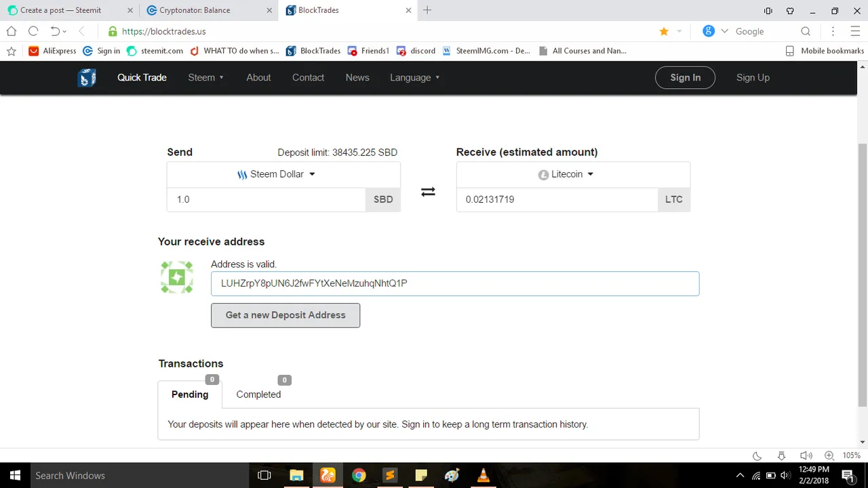This screenshot has height=488, width=868.
Task: Close the Cryptonator: Balance tab
Action: tap(269, 10)
